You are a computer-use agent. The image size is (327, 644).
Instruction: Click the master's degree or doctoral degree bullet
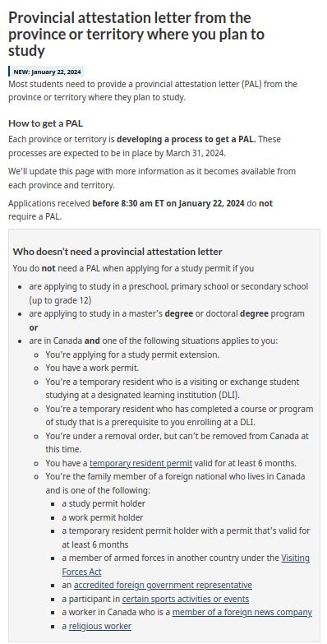(x=167, y=321)
